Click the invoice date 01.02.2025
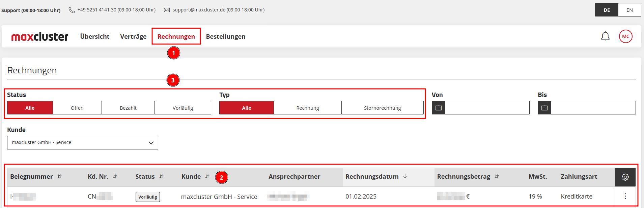This screenshot has width=644, height=208. 361,196
